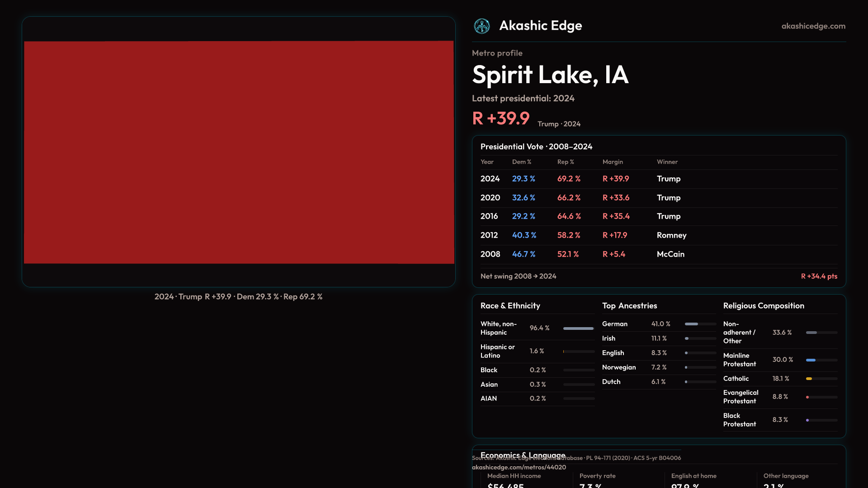Viewport: 868px width, 488px height.
Task: Select the 2024 presidential vote row
Action: [658, 179]
